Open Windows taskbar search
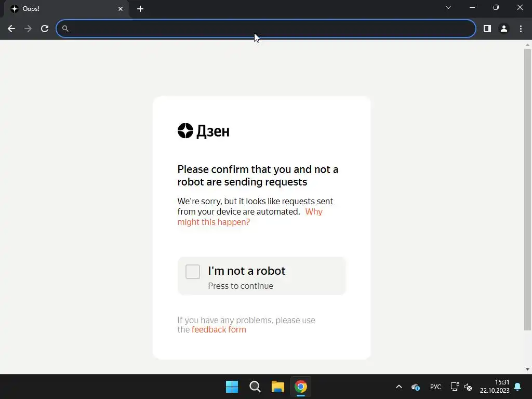This screenshot has width=532, height=399. tap(255, 387)
